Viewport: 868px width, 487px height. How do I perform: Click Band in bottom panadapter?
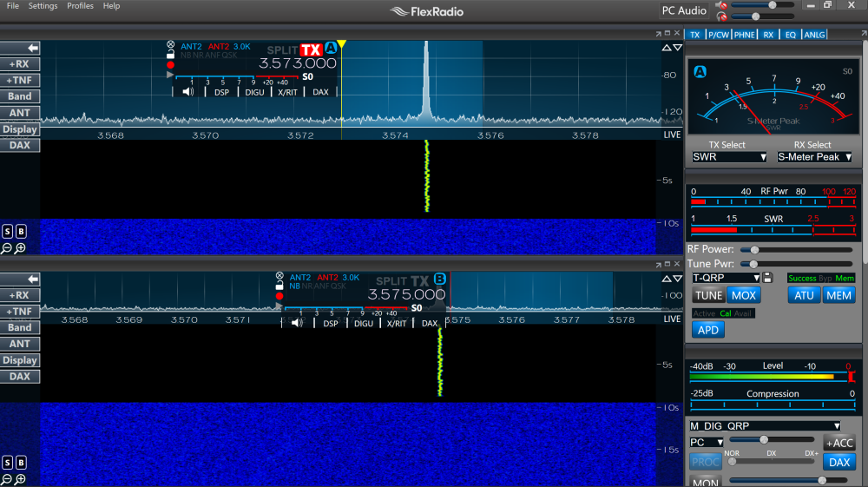(20, 327)
